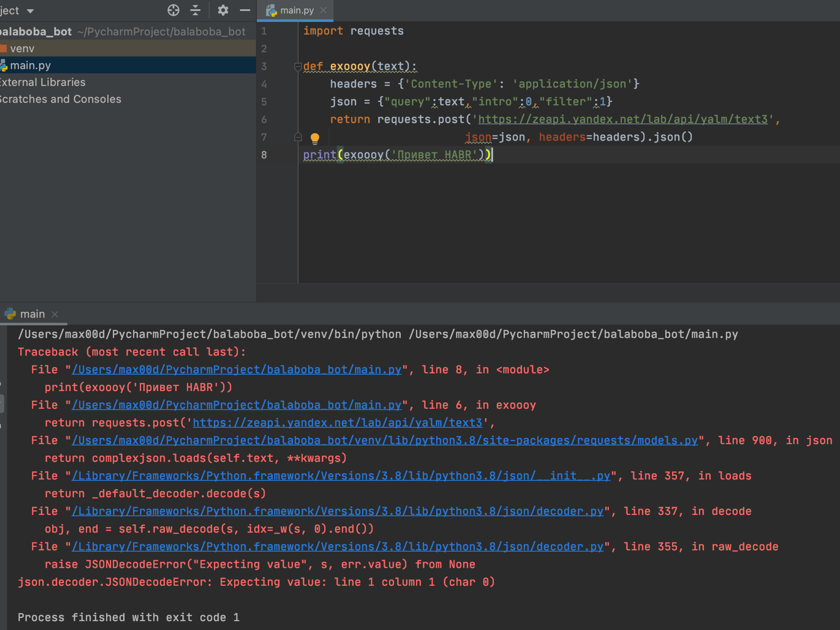Open decoder.py line 337 traceback link
Viewport: 840px width, 630px height.
338,512
